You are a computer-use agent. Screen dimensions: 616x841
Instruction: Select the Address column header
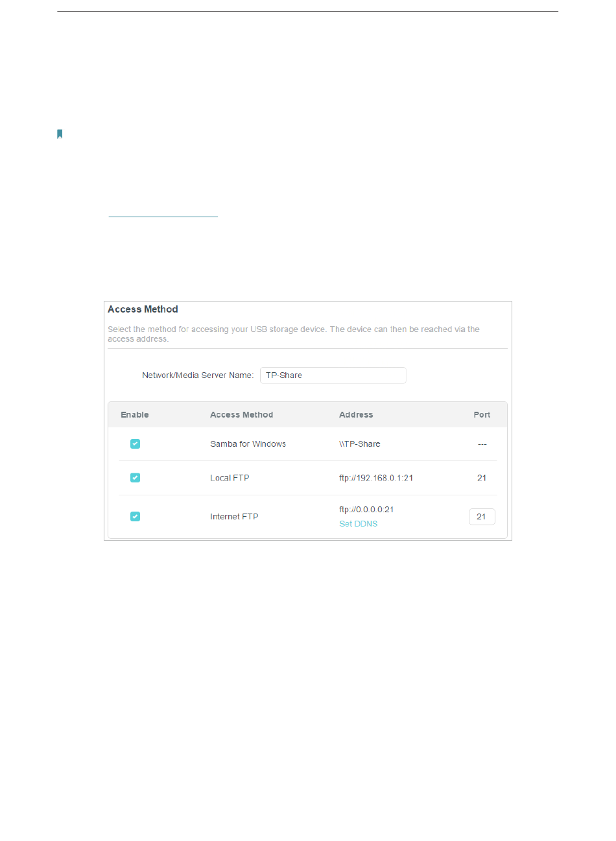[x=356, y=415]
